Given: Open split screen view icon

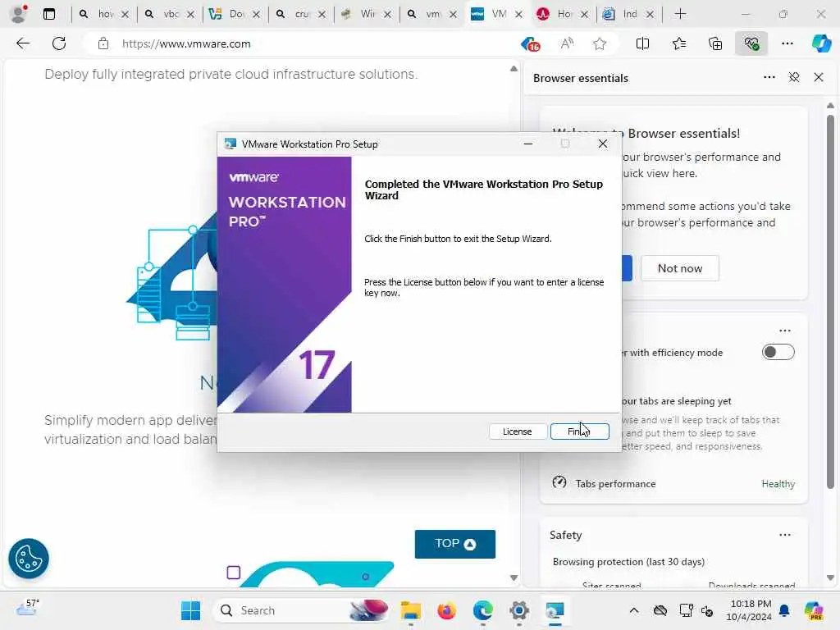Looking at the screenshot, I should point(642,43).
